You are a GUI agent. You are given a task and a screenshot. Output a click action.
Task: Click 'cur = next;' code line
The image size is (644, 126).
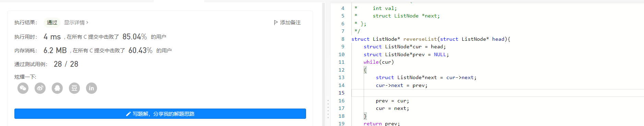392,108
